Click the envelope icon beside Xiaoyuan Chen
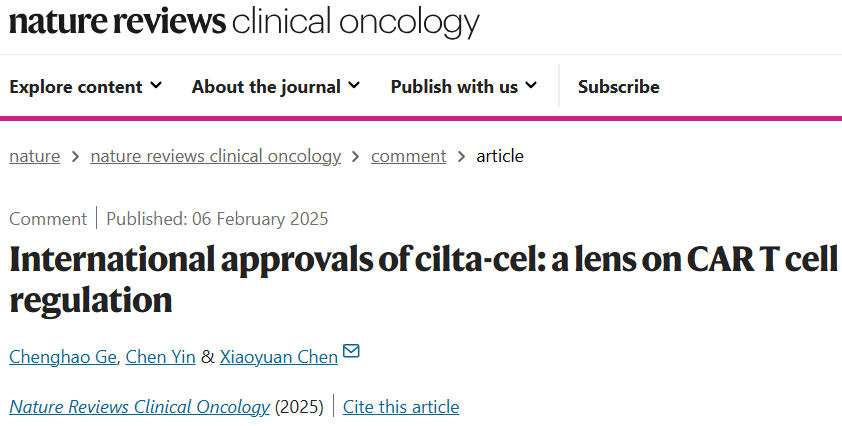 click(x=351, y=351)
